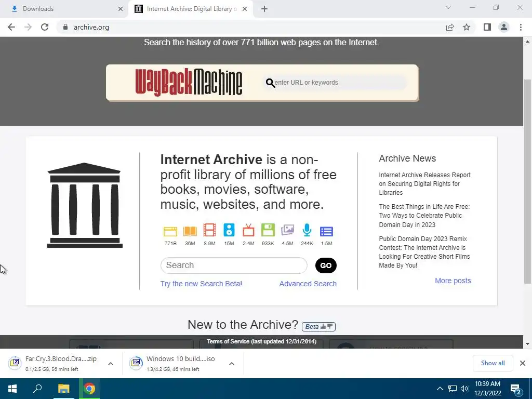Open Try the new Search Beta link
Image resolution: width=532 pixels, height=399 pixels.
[x=201, y=284]
